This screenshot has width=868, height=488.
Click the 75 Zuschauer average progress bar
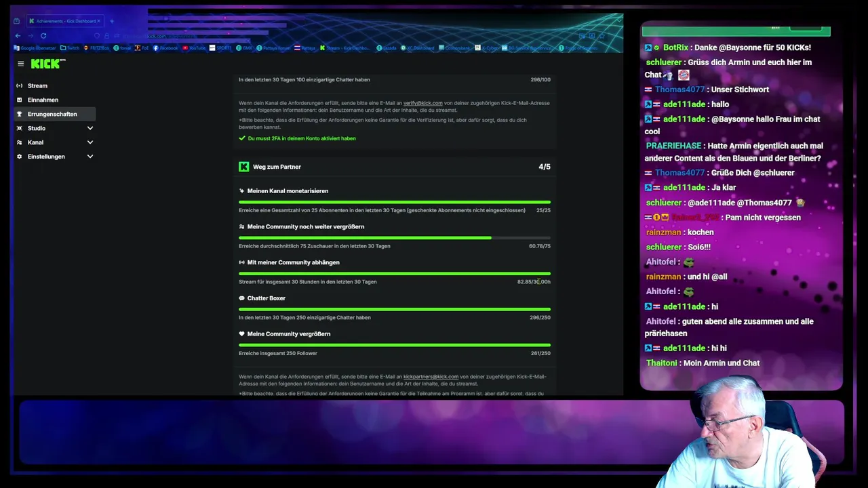tap(395, 238)
